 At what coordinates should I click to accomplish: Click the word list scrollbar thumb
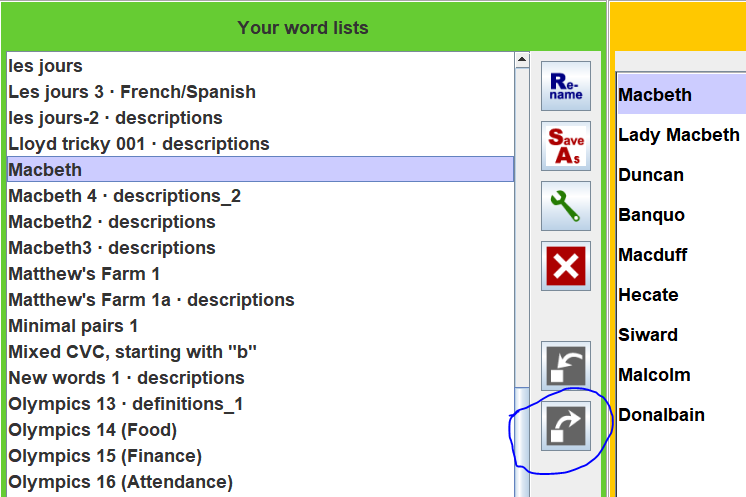tap(522, 442)
